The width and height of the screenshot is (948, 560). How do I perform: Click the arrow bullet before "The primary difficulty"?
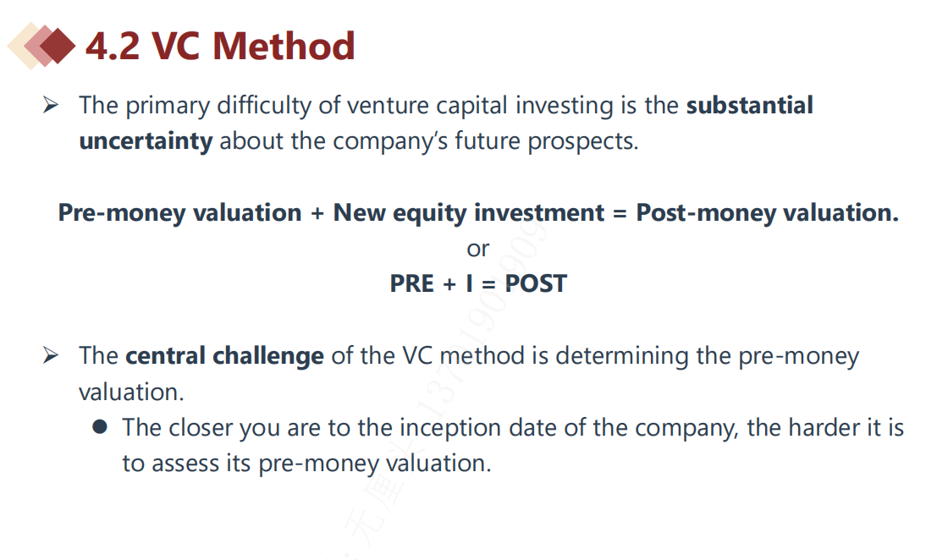[x=52, y=106]
